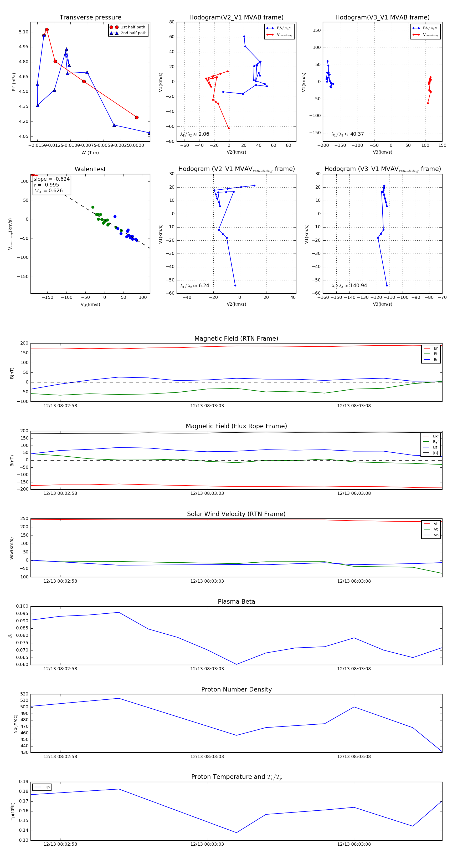Click the 'Transverse pressure' plot title
This screenshot has height=868, width=473.
click(x=90, y=18)
